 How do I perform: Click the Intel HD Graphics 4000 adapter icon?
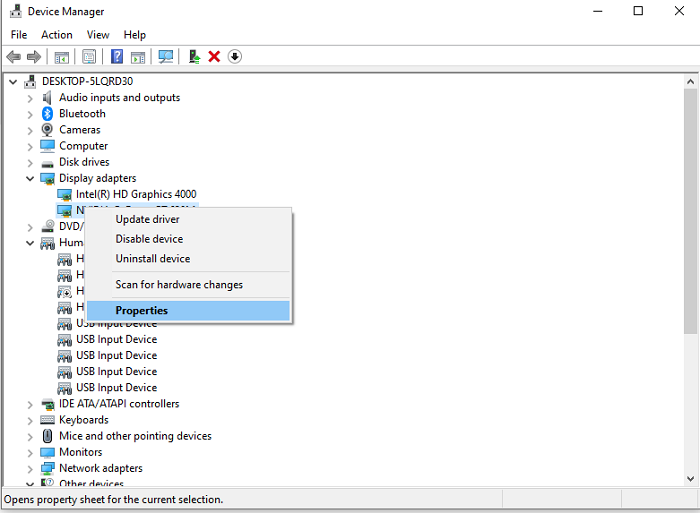click(64, 195)
